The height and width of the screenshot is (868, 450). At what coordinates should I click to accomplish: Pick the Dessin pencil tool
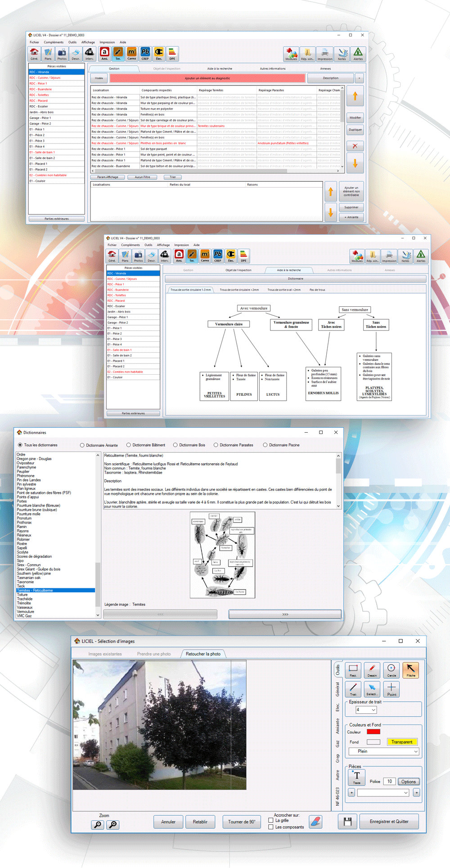click(372, 670)
